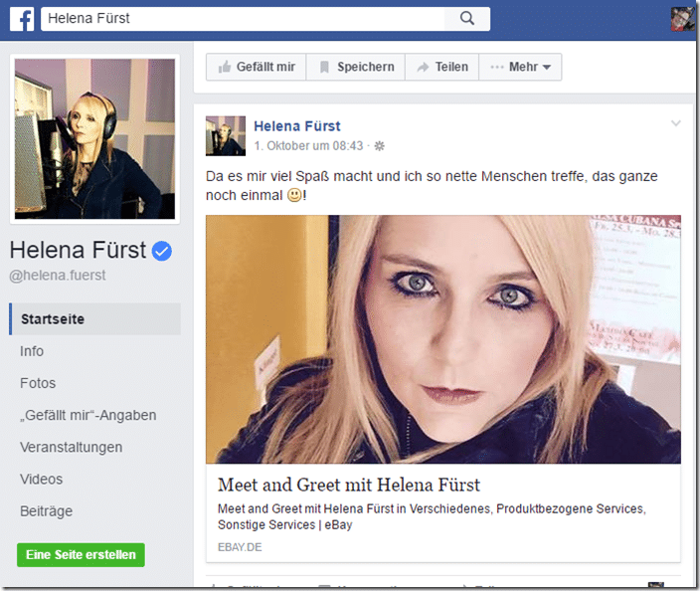Open the „Gefällt mir“-Angaben section

click(87, 416)
